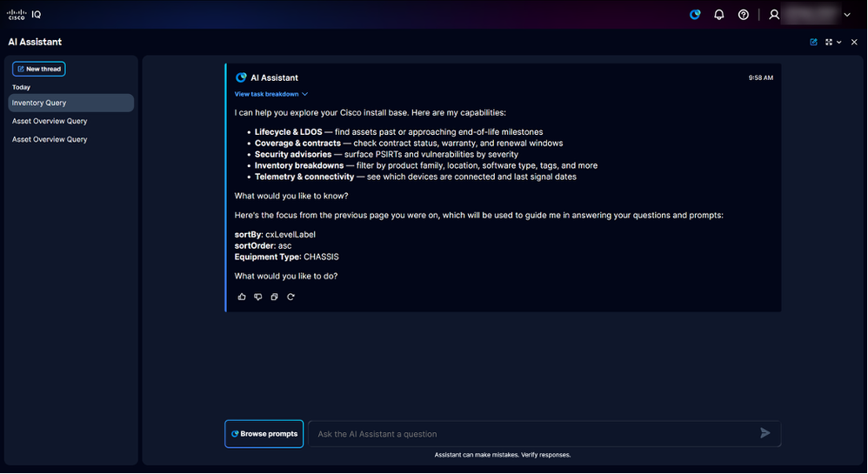This screenshot has height=474, width=868.
Task: Click the Inventory breakdowns bullet text
Action: click(x=425, y=165)
